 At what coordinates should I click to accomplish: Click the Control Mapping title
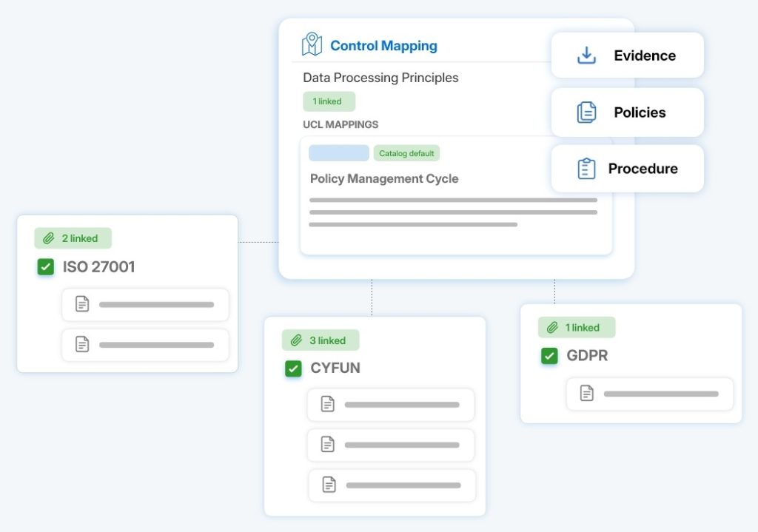tap(384, 45)
